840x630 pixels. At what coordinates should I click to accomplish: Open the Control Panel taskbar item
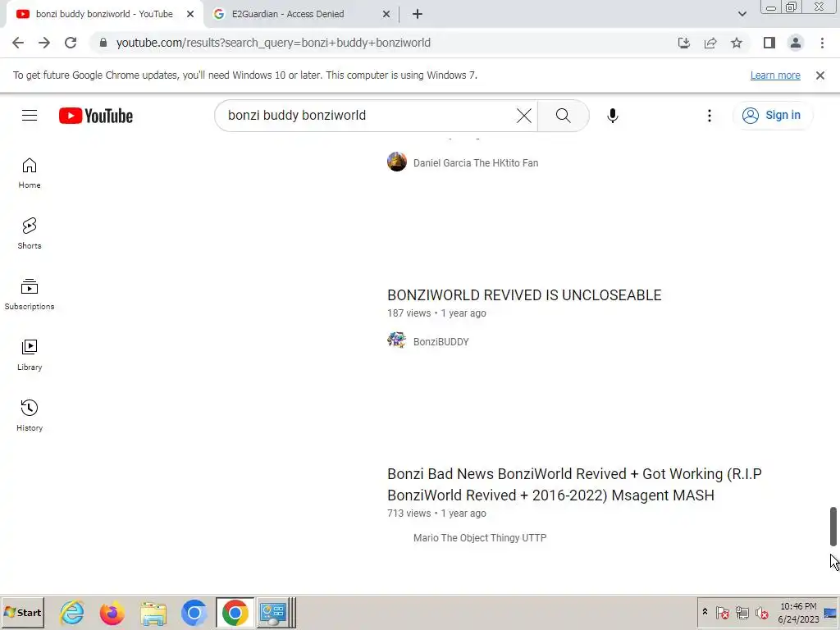point(275,612)
